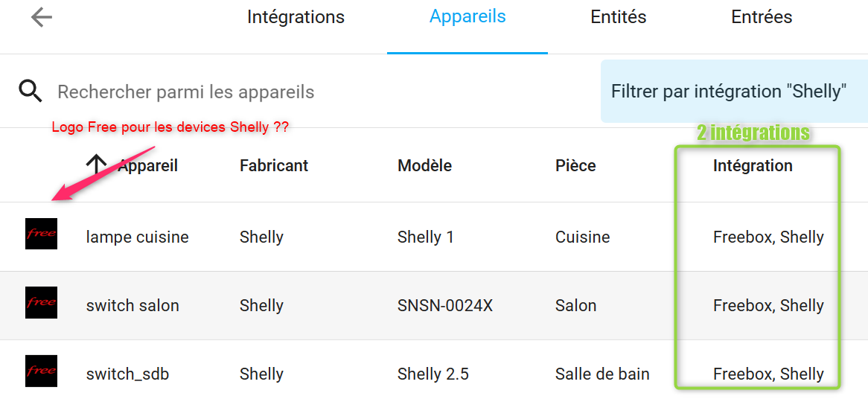Sort devices by Intégration column header
Image resolution: width=868 pixels, height=399 pixels.
753,165
